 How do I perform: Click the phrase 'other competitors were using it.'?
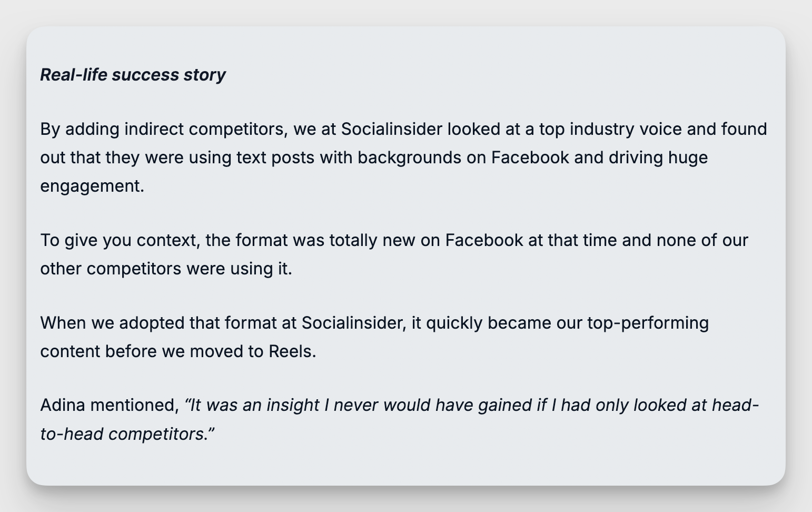coord(166,269)
